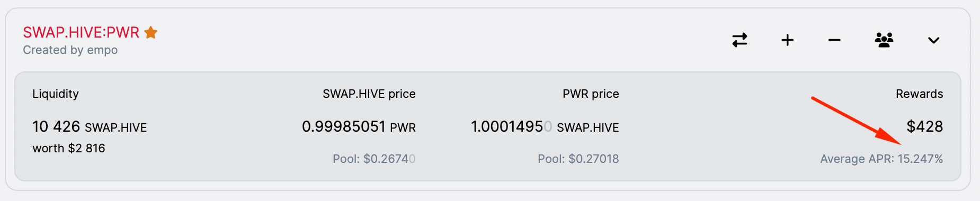Screen dimensions: 980x201
Task: Click the Average APR: 15.247% text
Action: tap(881, 159)
